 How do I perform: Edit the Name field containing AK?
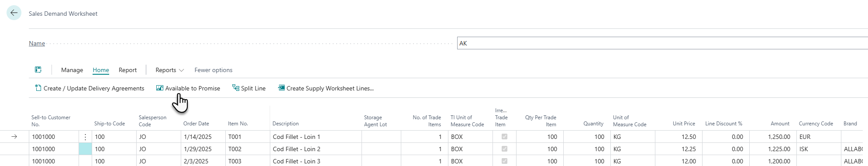coord(662,43)
